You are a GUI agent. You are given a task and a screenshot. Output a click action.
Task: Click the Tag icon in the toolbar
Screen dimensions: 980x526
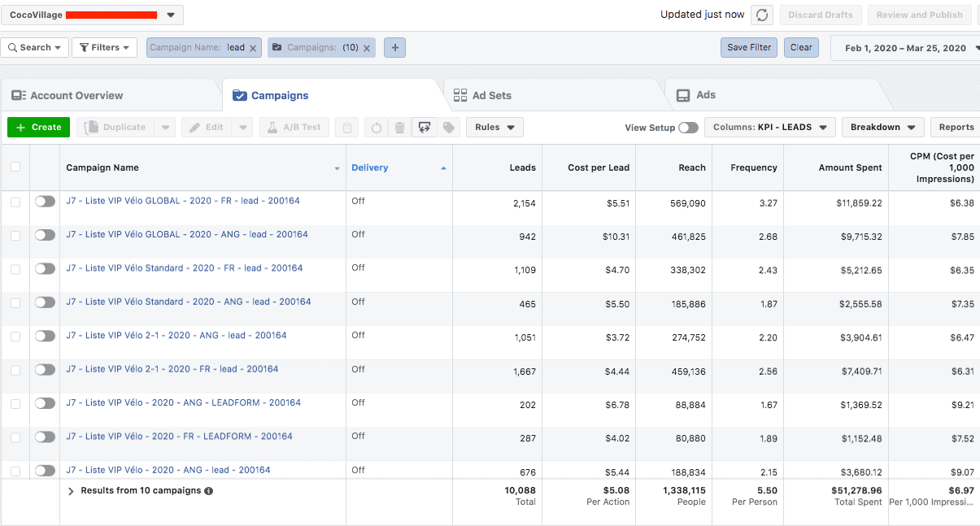coord(448,127)
